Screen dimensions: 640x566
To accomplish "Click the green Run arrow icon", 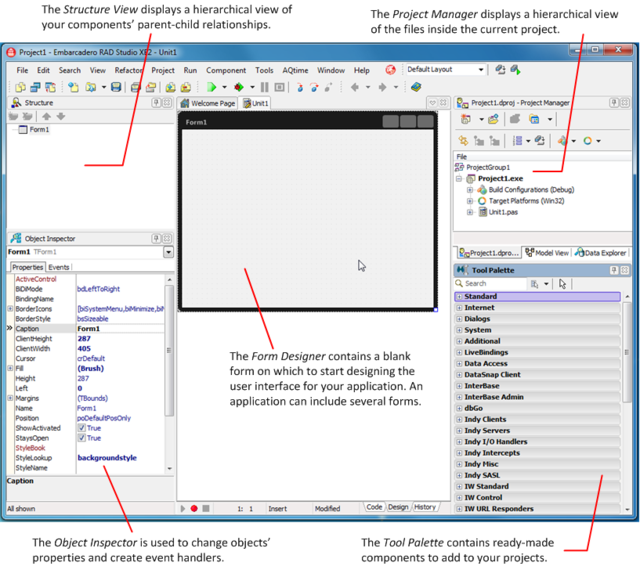I will [211, 87].
